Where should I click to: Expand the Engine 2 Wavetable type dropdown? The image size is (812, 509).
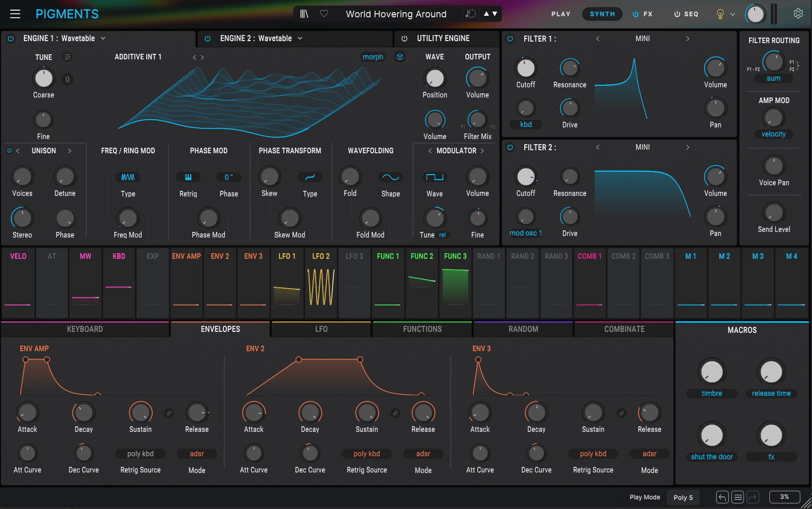300,39
